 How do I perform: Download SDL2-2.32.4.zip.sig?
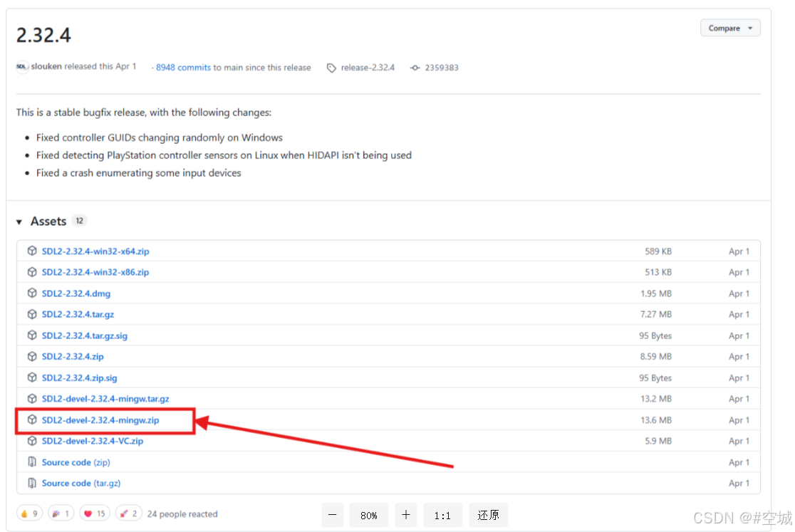coord(80,378)
